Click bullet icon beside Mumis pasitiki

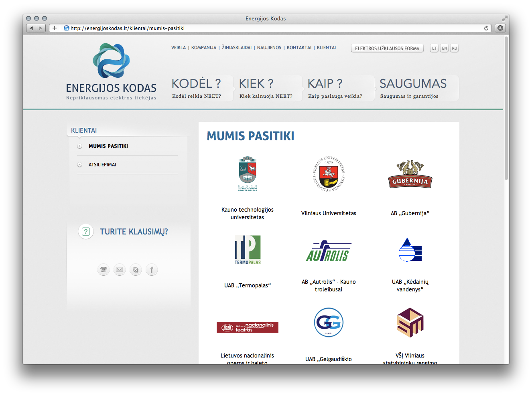[79, 146]
